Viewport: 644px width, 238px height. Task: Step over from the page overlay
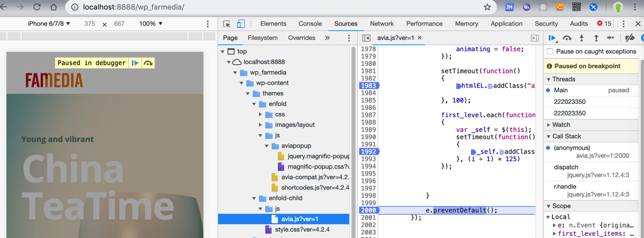pyautogui.click(x=148, y=63)
